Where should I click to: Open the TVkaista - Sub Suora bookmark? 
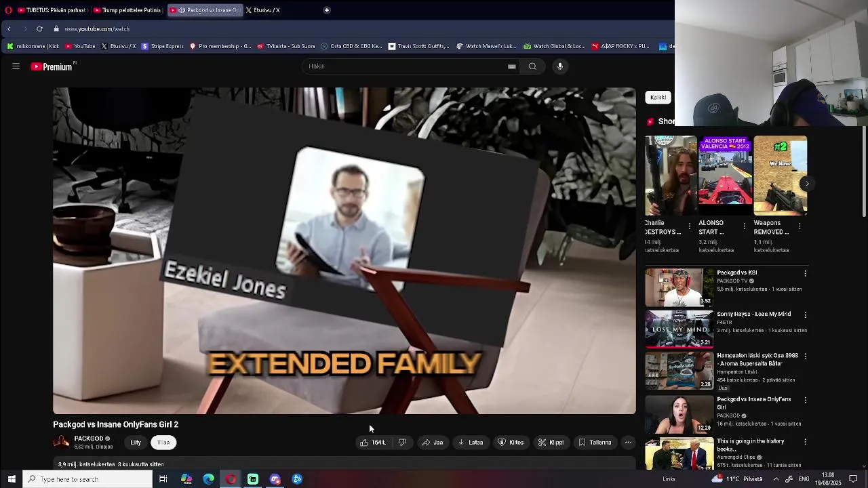point(285,47)
